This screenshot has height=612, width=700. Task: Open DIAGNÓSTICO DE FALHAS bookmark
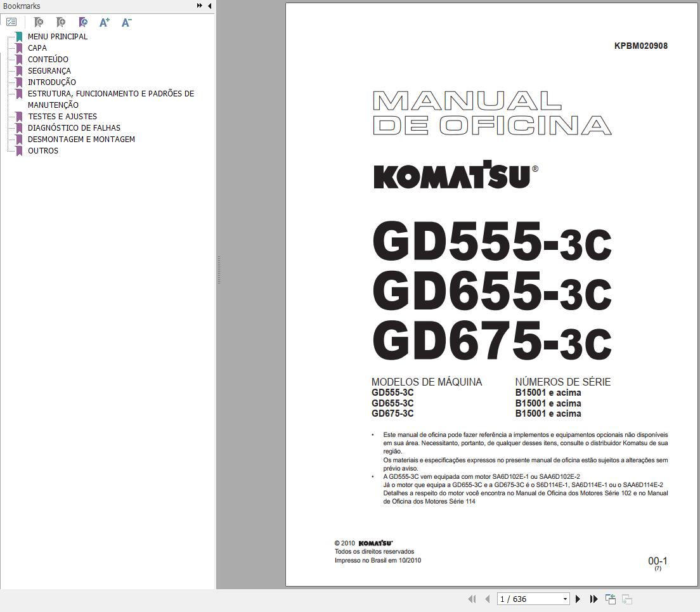click(74, 127)
